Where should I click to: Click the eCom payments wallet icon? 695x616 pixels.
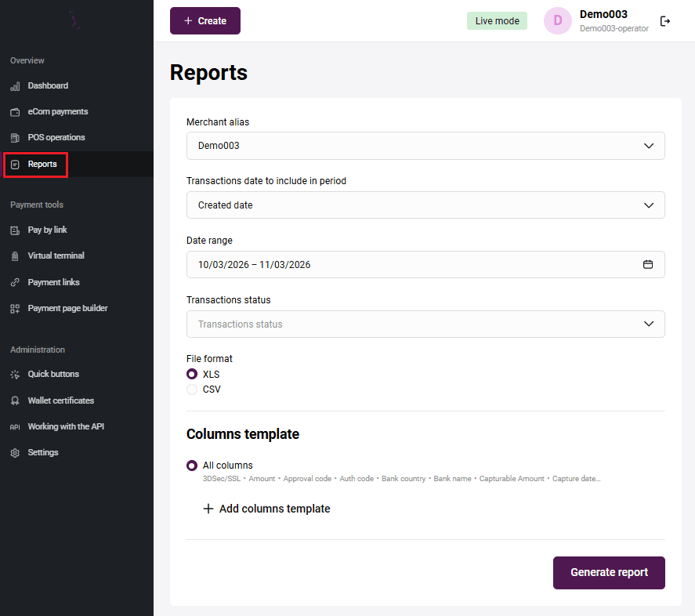[x=15, y=112]
